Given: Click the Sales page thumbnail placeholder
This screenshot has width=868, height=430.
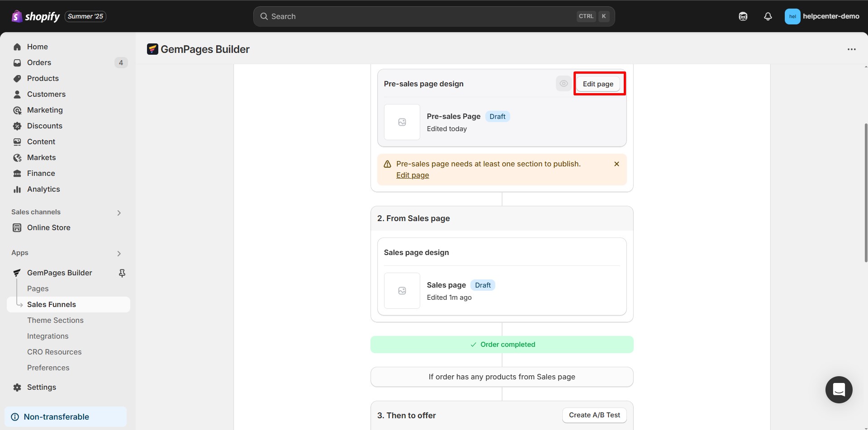Looking at the screenshot, I should pyautogui.click(x=402, y=291).
